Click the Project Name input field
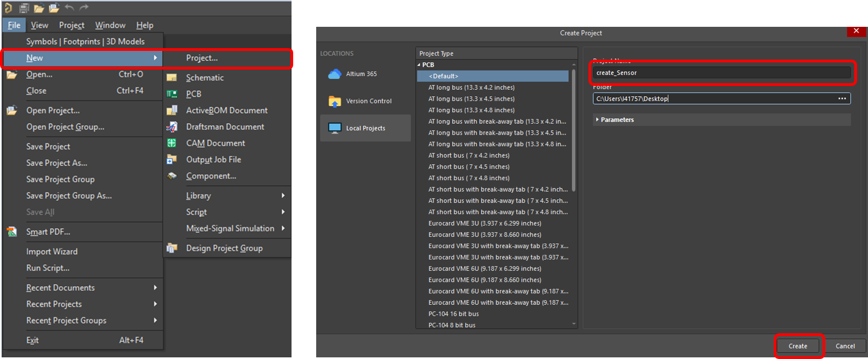Screen dimensions: 868x359 [x=721, y=73]
